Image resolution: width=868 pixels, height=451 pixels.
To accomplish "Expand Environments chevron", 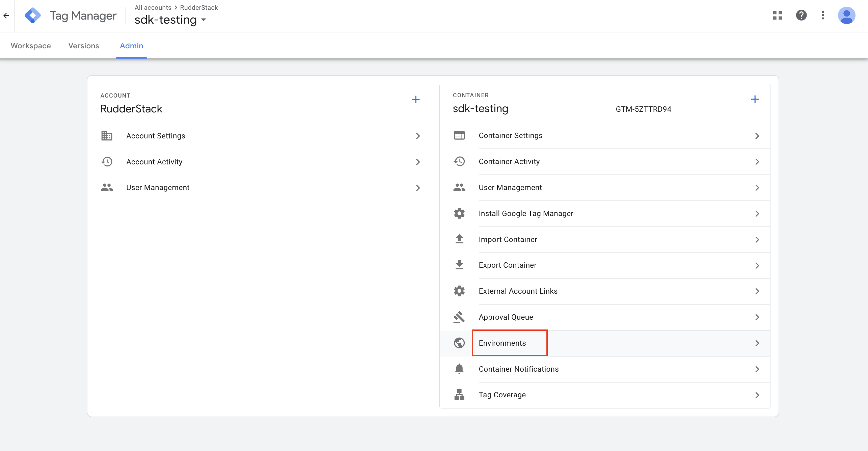I will point(757,343).
